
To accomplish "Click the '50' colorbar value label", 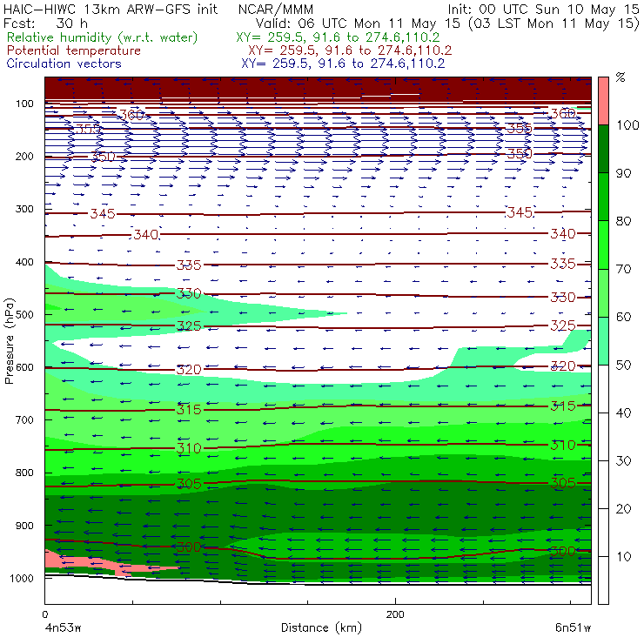I will click(x=623, y=366).
